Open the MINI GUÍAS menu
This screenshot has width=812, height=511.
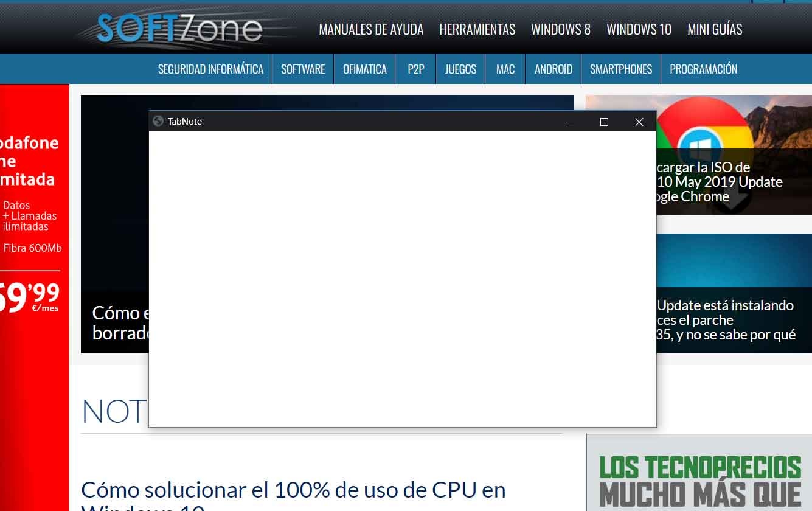(x=715, y=29)
